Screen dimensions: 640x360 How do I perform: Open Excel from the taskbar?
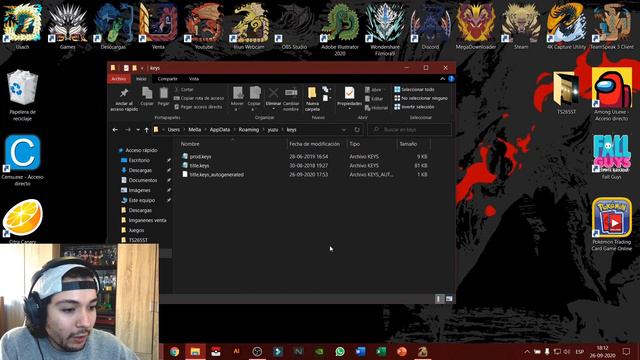coord(382,351)
